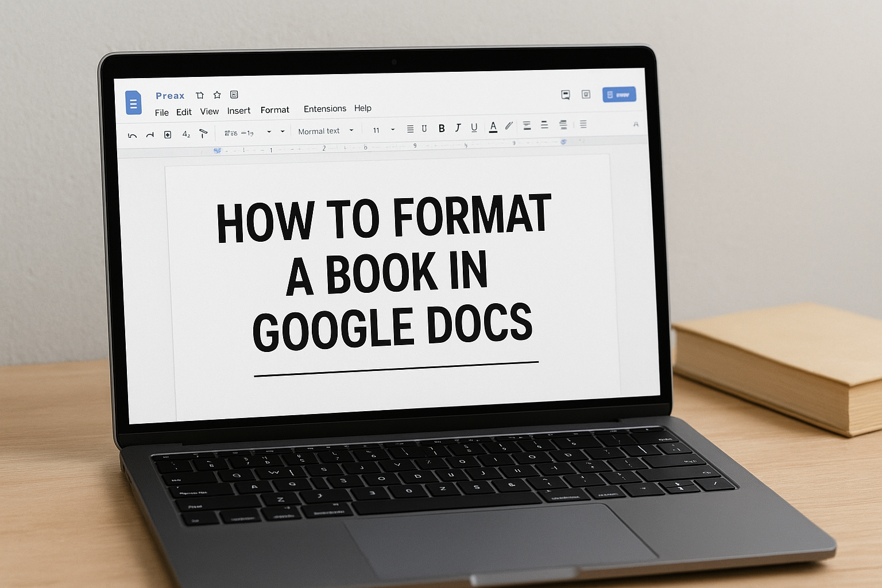The height and width of the screenshot is (588, 882).
Task: Toggle center text alignment
Action: click(x=543, y=126)
